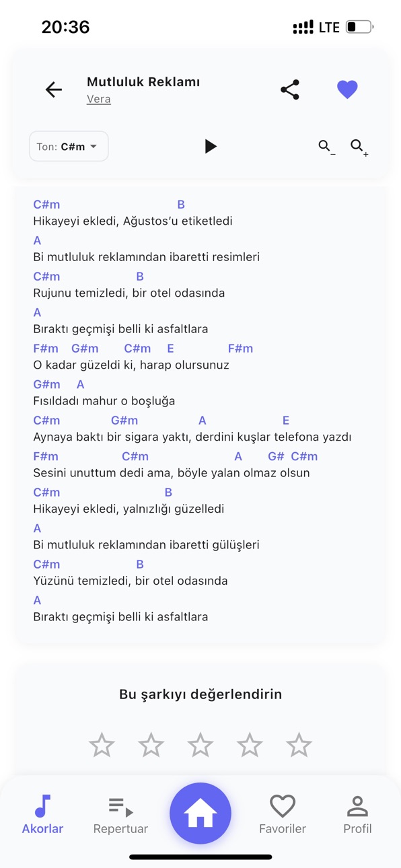Image resolution: width=401 pixels, height=868 pixels.
Task: Increase text size with zoom-in magnifier
Action: [359, 147]
